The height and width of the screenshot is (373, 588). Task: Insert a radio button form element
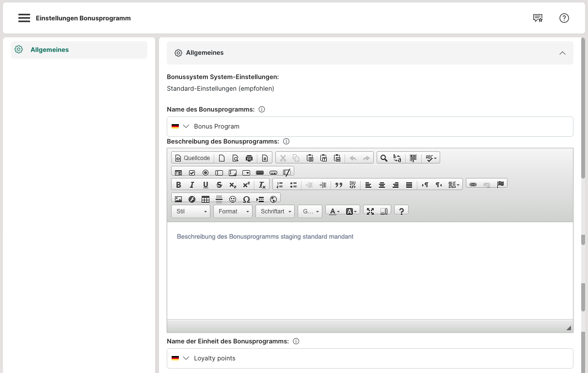pos(206,172)
